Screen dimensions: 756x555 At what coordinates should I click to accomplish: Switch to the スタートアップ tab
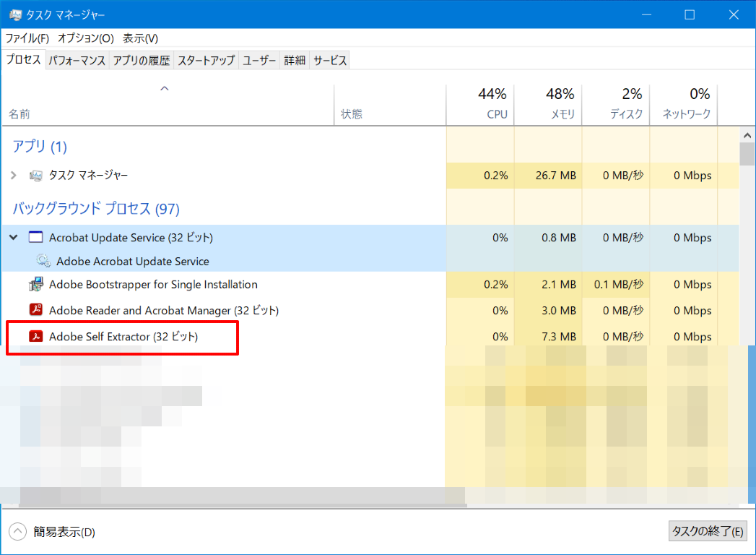pos(206,60)
